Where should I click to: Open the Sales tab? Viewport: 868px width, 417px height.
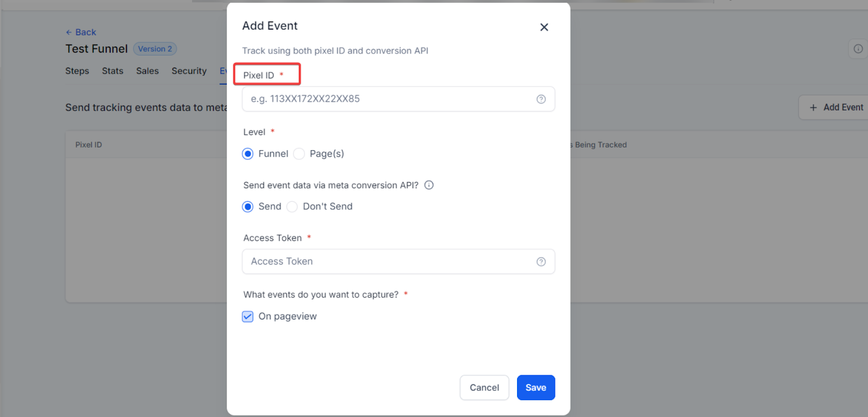point(148,71)
